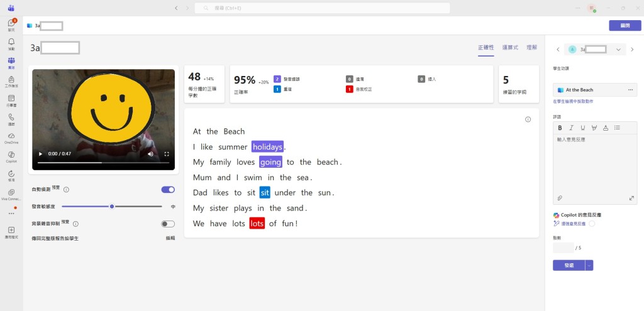Click the feedback text area

[595, 164]
